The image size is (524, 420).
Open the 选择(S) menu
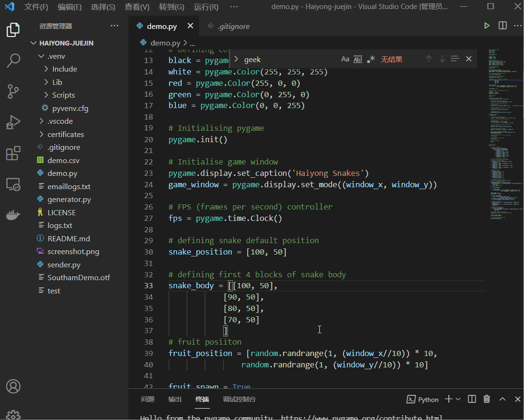103,7
